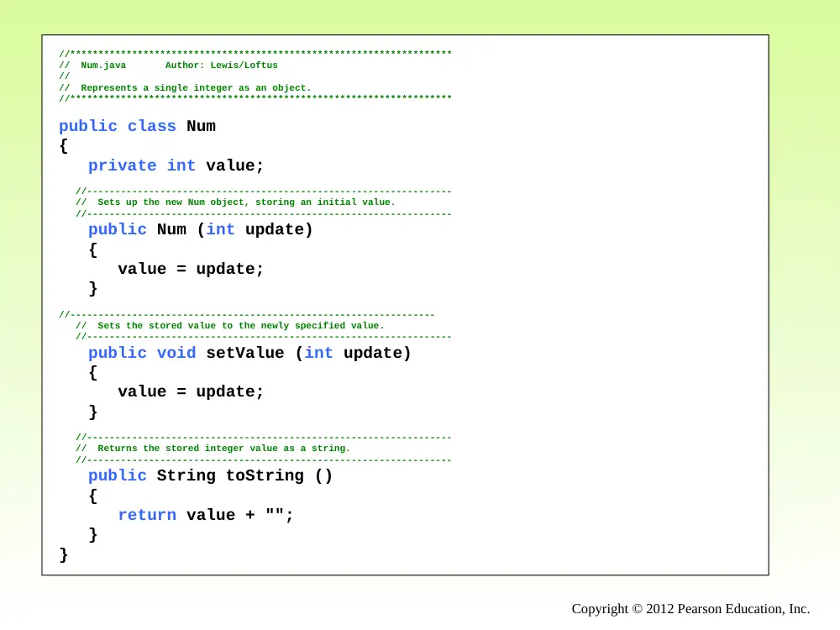Click the 'public void setValue (int update)' header

(x=249, y=353)
